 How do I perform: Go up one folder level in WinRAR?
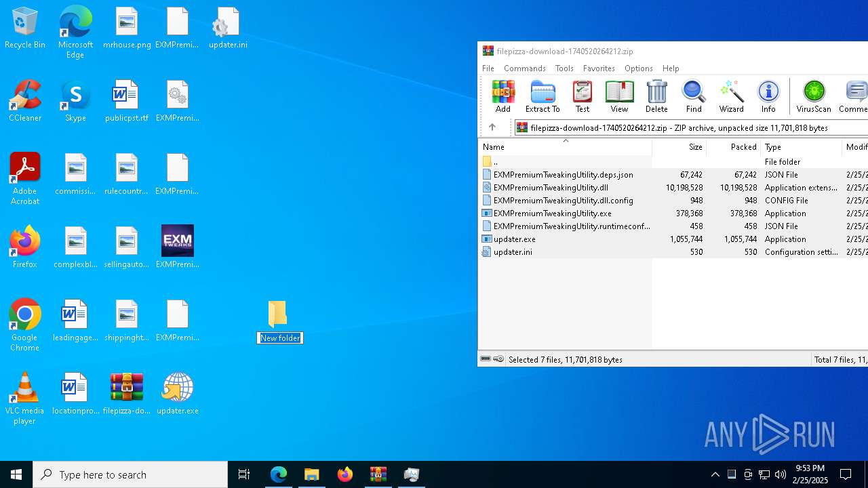pos(492,127)
